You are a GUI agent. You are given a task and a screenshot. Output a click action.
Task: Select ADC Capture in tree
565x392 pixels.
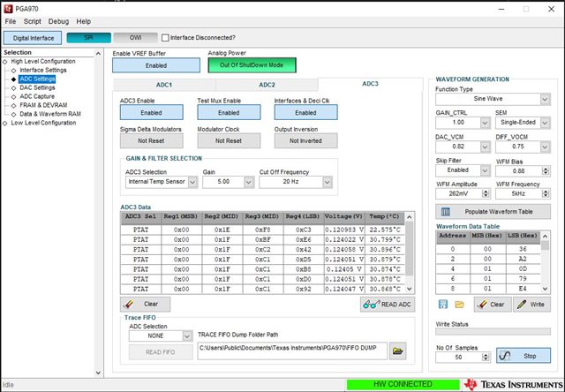(x=37, y=96)
